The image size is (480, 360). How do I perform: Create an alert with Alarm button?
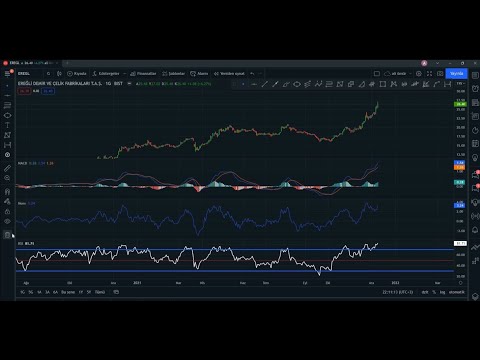click(x=199, y=74)
